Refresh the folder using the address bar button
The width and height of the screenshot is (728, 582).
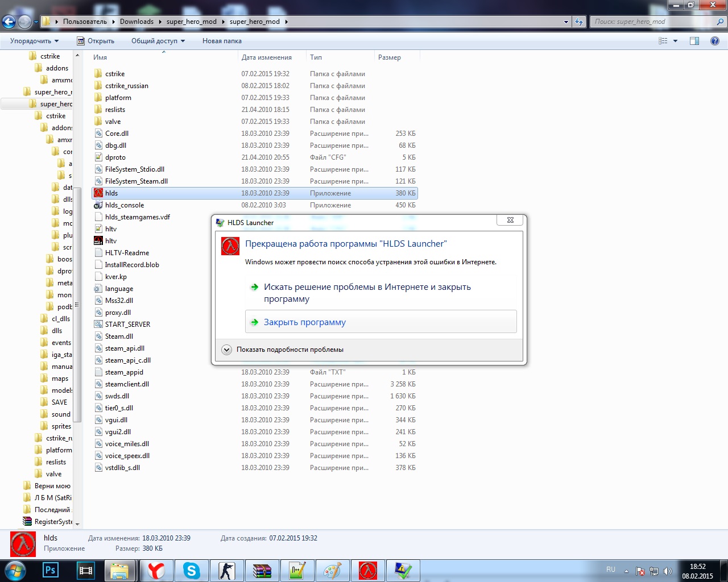(x=579, y=22)
